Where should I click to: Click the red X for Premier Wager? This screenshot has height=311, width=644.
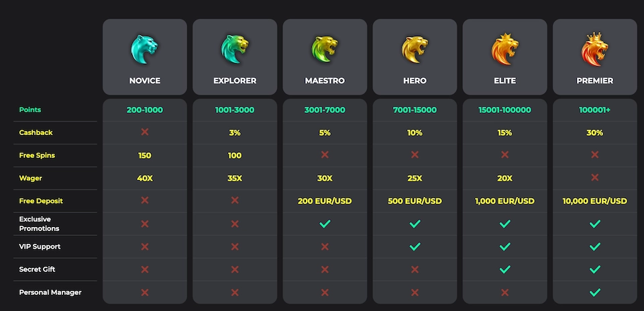click(x=594, y=178)
